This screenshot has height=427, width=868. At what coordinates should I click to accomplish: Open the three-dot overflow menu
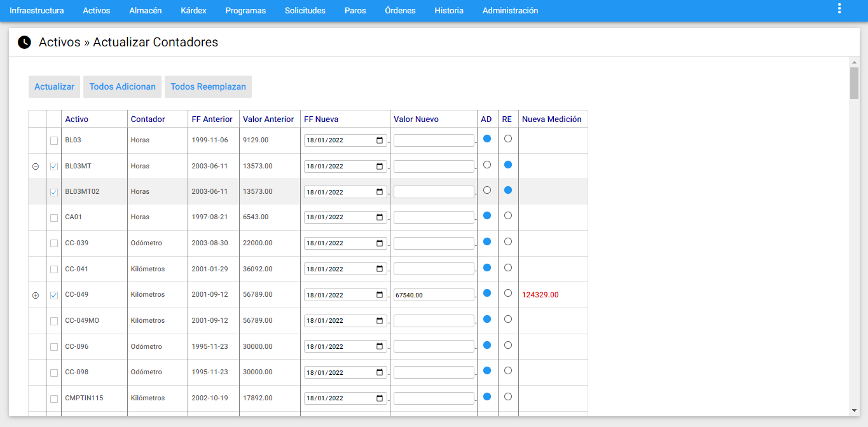[x=839, y=8]
